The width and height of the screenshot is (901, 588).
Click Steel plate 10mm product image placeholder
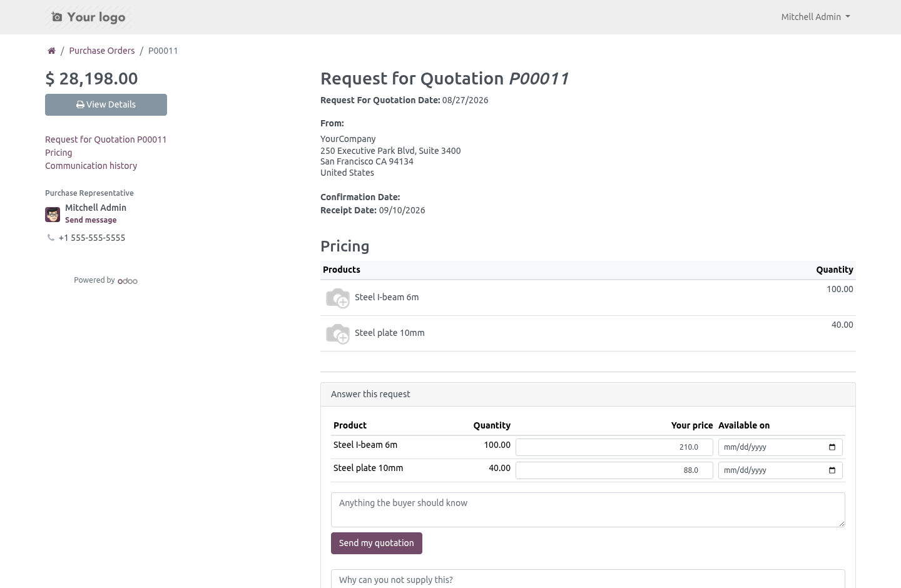point(338,333)
